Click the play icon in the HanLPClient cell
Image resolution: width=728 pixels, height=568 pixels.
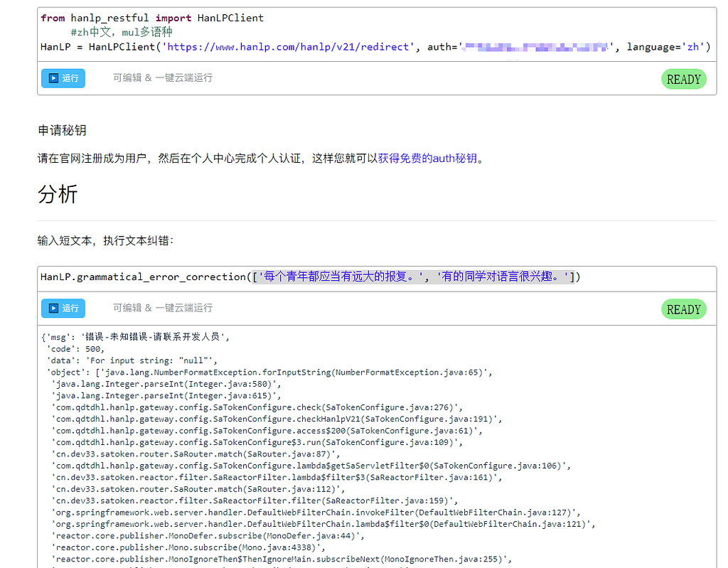(x=53, y=78)
